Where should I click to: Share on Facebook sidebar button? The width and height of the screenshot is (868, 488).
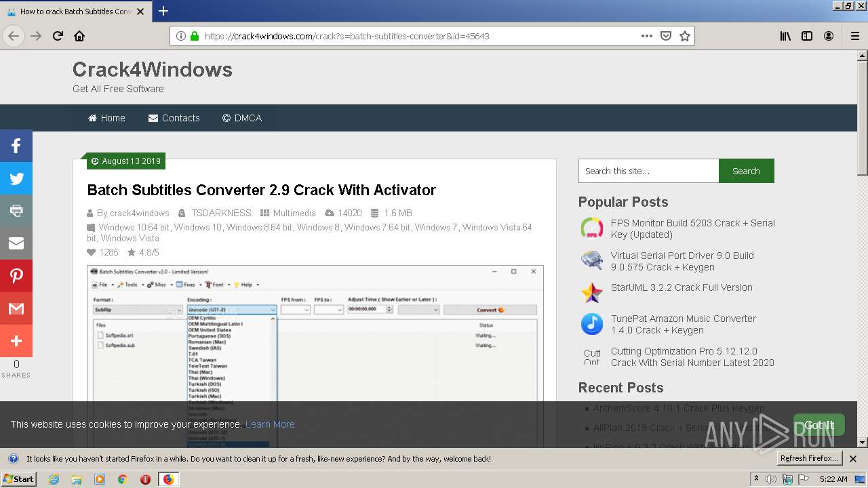[16, 146]
